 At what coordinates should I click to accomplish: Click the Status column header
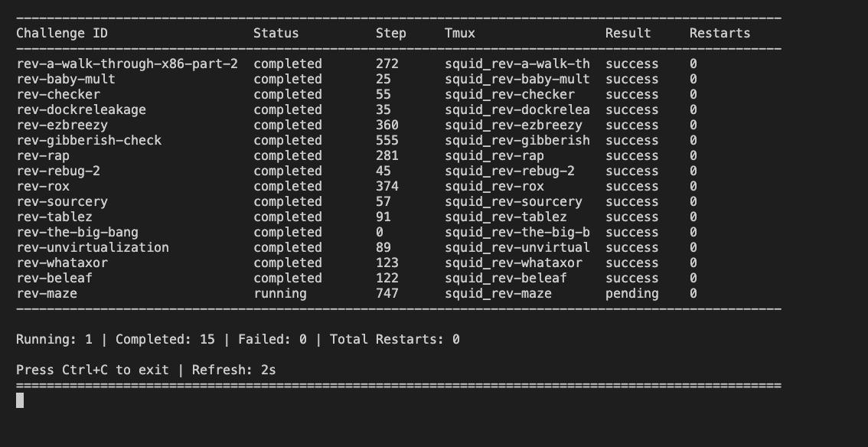(x=276, y=33)
